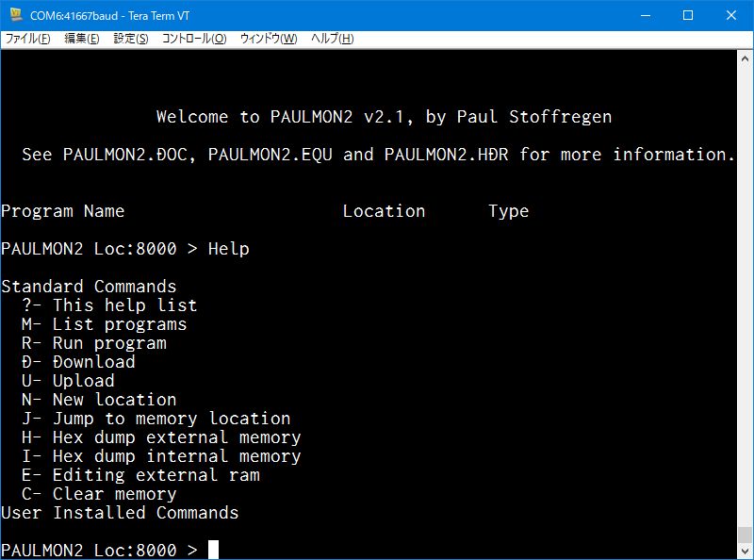Click the '?- This help list' line
This screenshot has height=560, width=754.
pos(109,305)
